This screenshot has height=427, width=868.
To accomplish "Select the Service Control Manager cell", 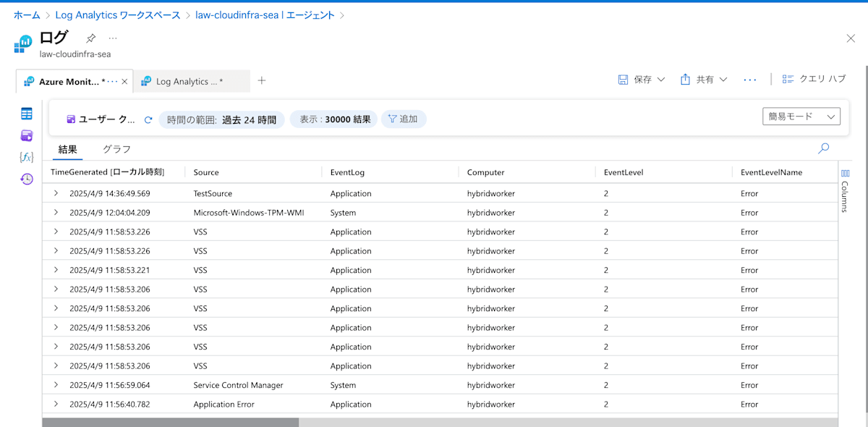I will [238, 385].
